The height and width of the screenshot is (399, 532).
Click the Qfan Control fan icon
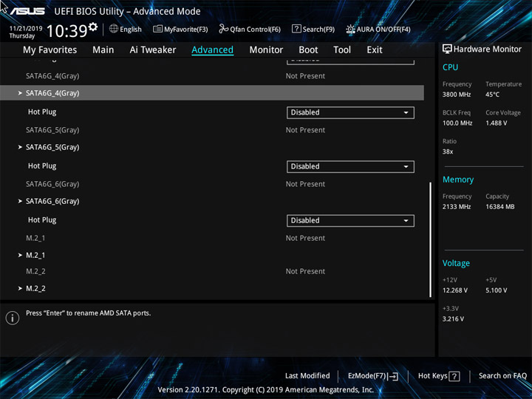click(224, 29)
